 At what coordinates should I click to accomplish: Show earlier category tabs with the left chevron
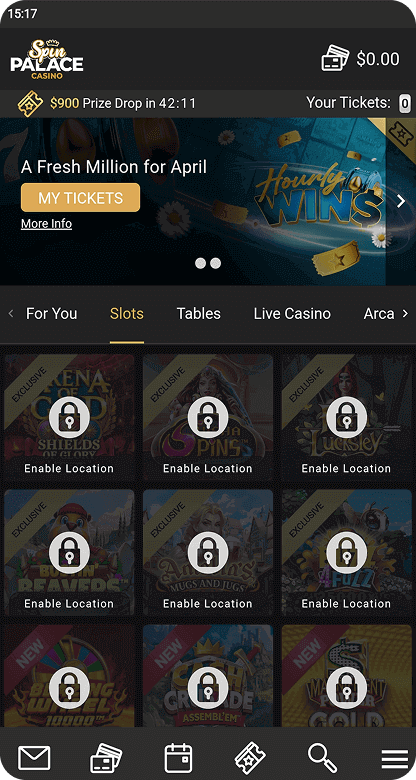11,313
